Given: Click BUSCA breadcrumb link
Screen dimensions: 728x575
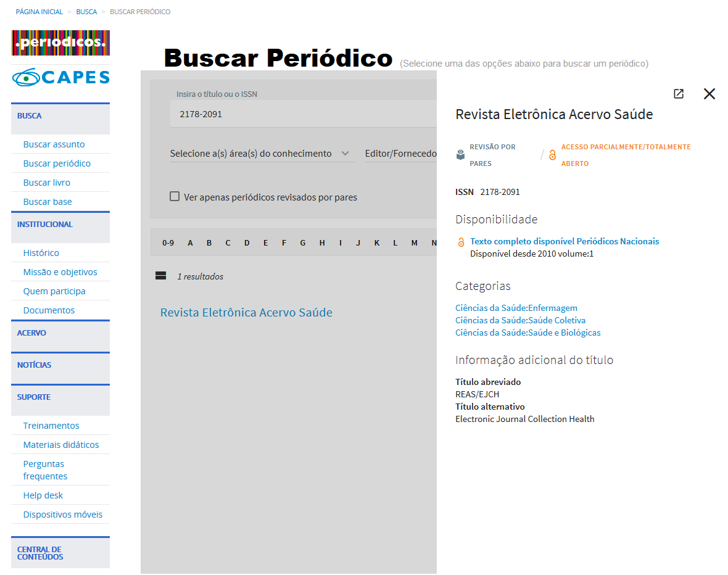Looking at the screenshot, I should 86,12.
